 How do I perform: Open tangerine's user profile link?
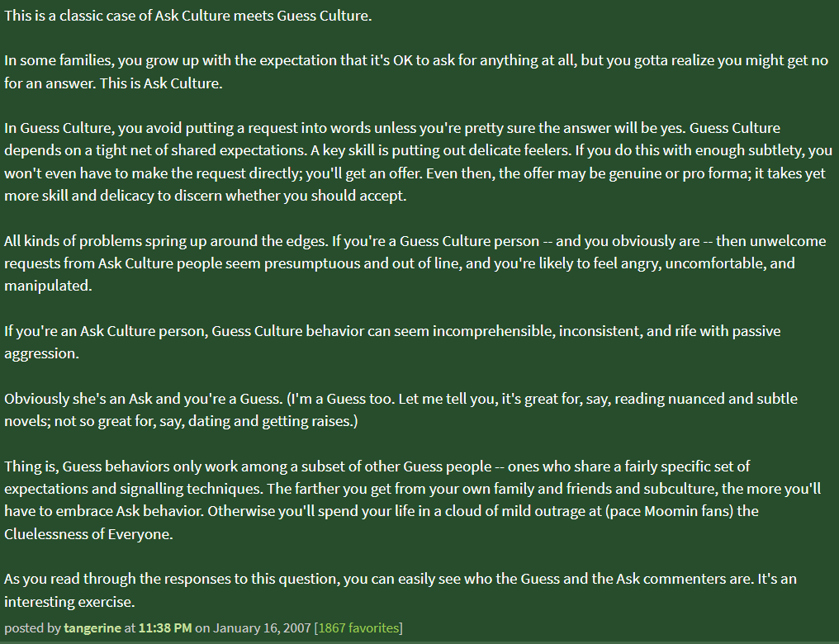click(x=93, y=628)
